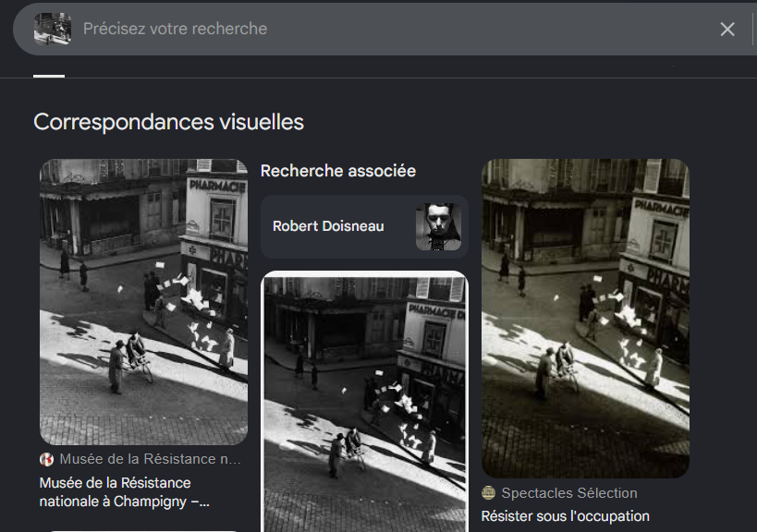Click Spectacles Sélection source favicon
Image resolution: width=757 pixels, height=532 pixels.
(x=489, y=493)
